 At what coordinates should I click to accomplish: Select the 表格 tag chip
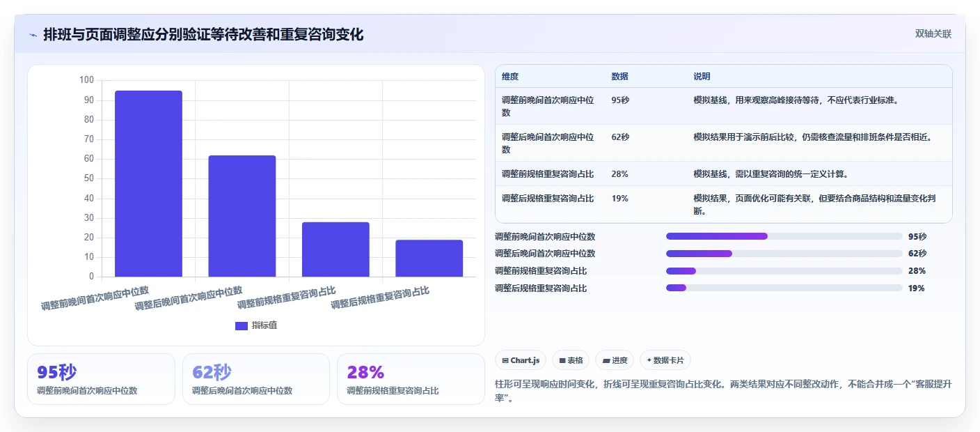(570, 360)
